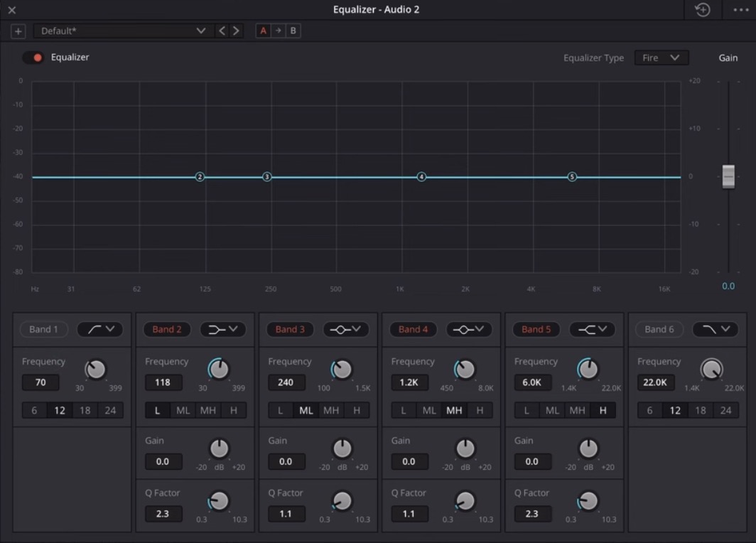Click the A to B copy arrow icon
The width and height of the screenshot is (756, 543).
tap(278, 31)
